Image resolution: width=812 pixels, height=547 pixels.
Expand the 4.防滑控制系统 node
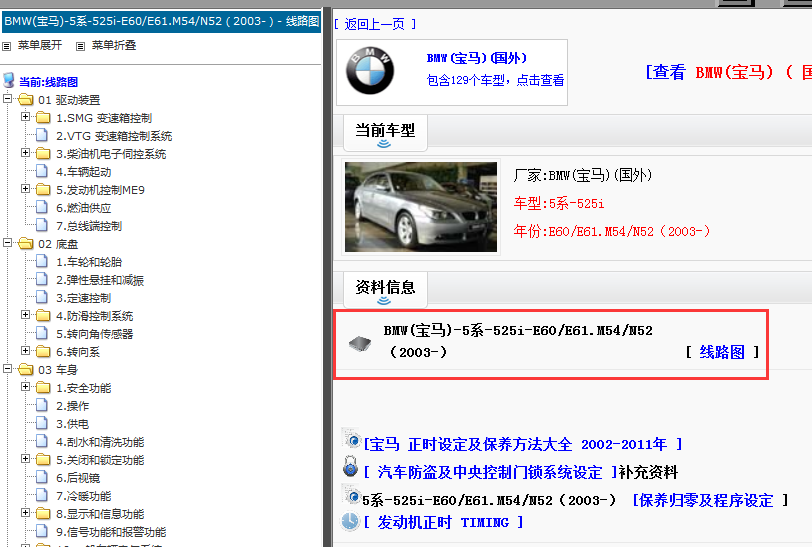[x=25, y=314]
